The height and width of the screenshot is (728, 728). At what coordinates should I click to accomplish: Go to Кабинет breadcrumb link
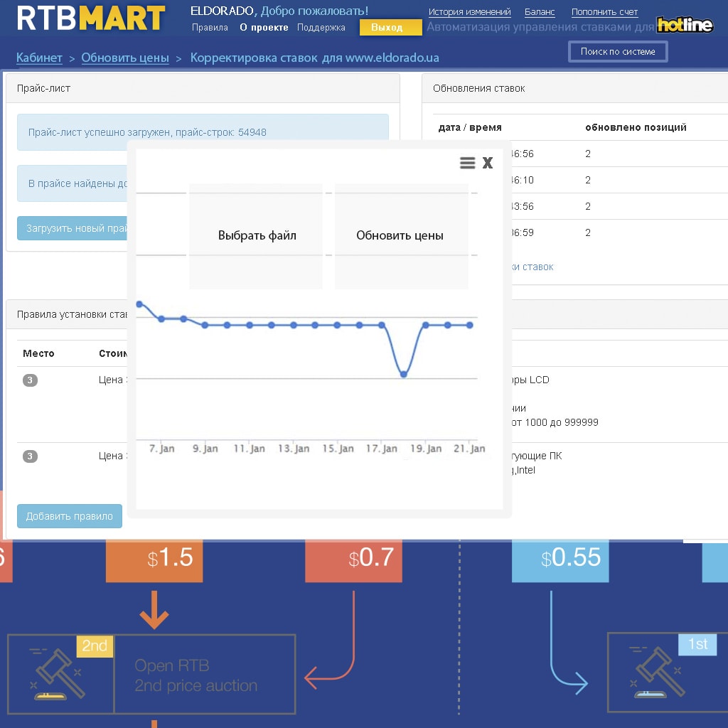[39, 58]
